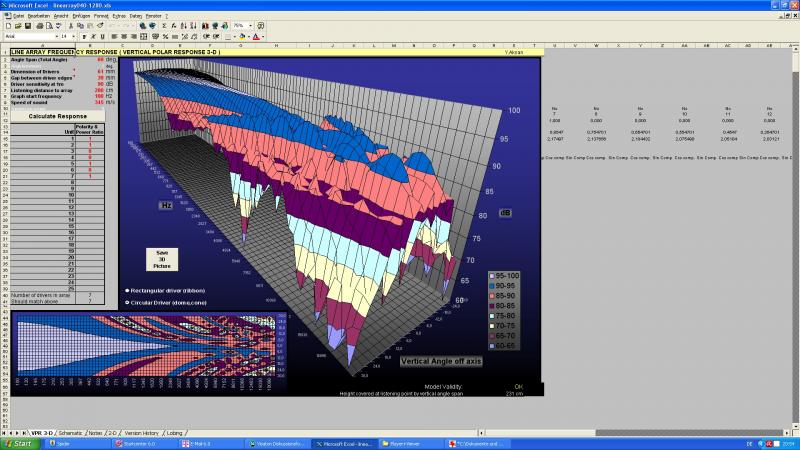Click the Open file folder icon
The width and height of the screenshot is (800, 450).
[x=17, y=26]
